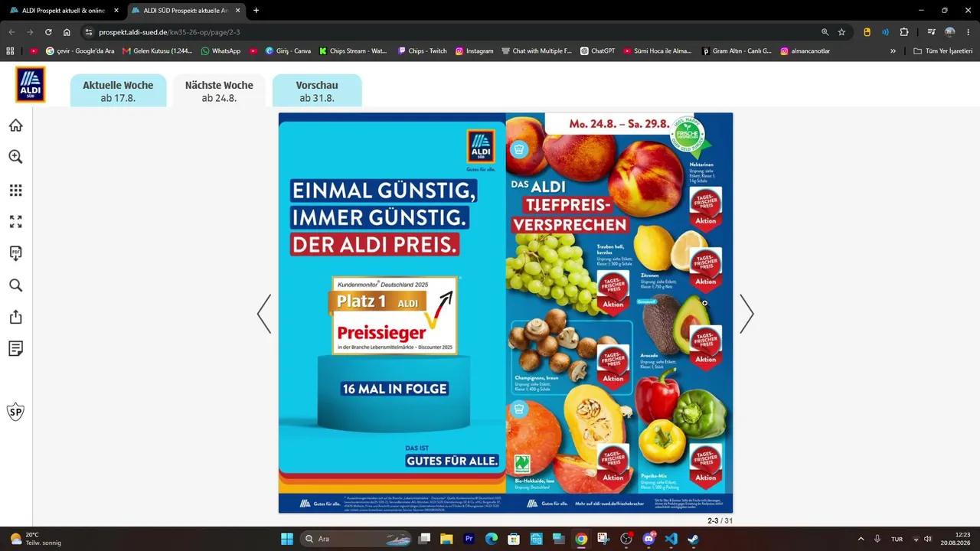Open Steam from the taskbar
980x551 pixels.
[694, 539]
